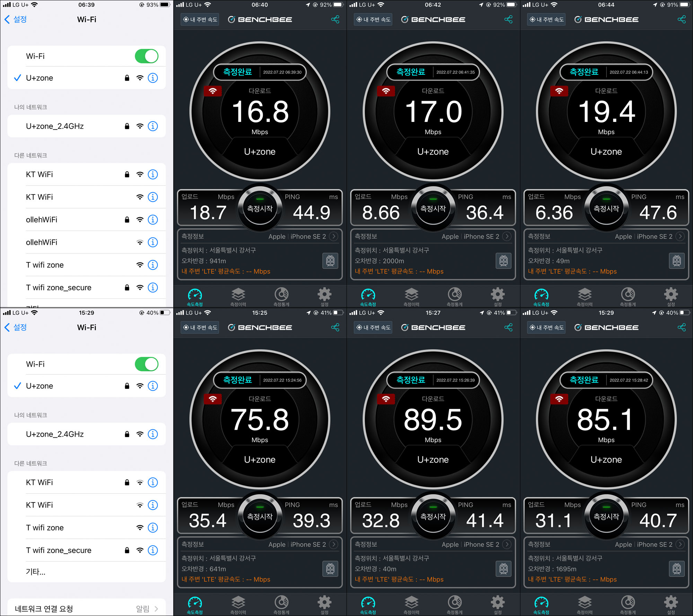Tap subway icon on the 85.1 Mbps result screen
This screenshot has height=616, width=693.
click(x=677, y=569)
